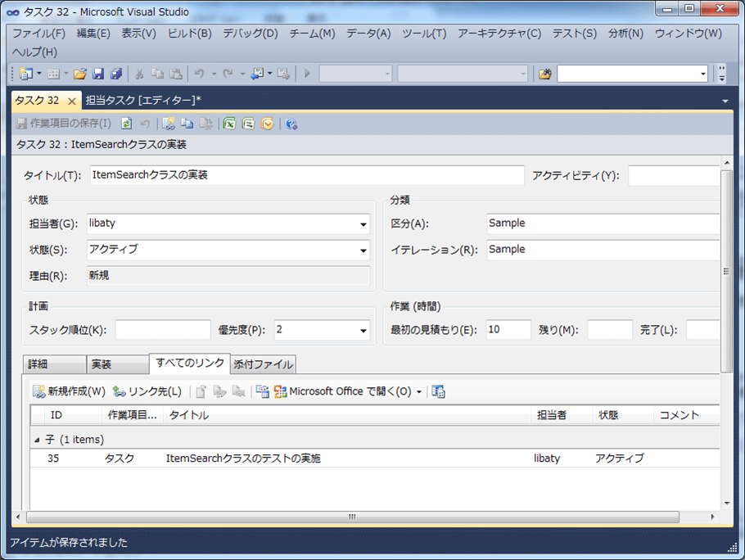Select the 添付ファイル tab
This screenshot has height=560, width=745.
pos(264,364)
